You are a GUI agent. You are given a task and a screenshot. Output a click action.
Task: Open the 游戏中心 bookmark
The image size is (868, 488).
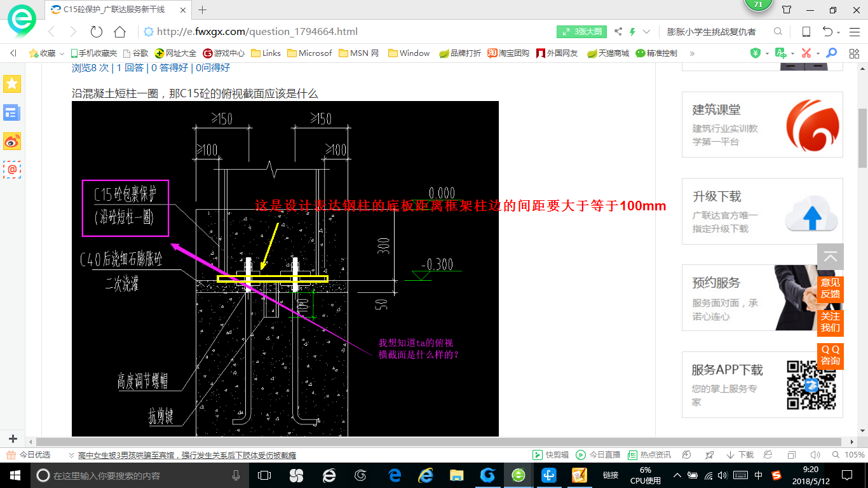tap(224, 53)
